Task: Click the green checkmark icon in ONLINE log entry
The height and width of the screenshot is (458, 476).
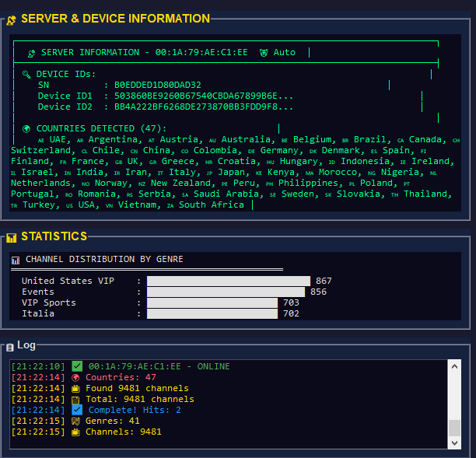Action: 77,366
